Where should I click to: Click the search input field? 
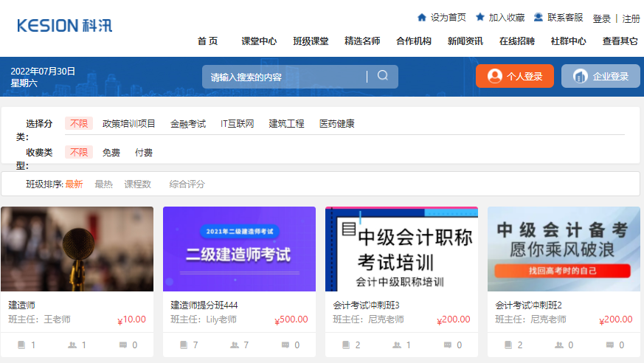point(284,77)
